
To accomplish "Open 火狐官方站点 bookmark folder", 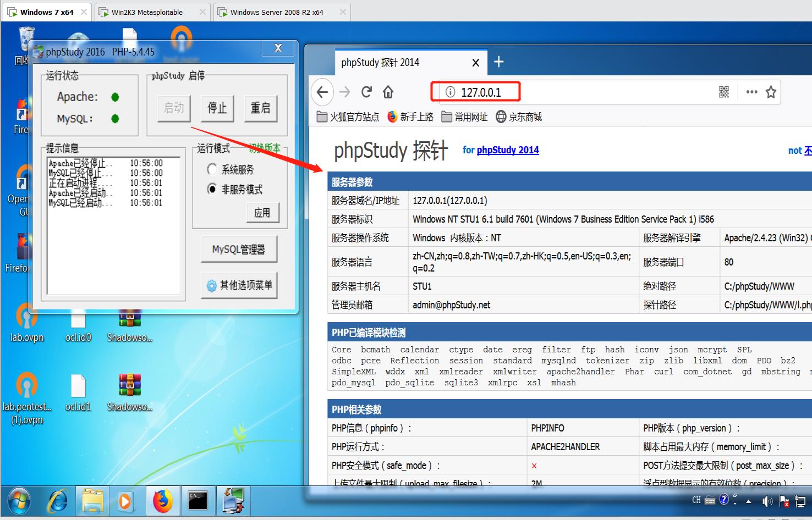I will pos(348,117).
